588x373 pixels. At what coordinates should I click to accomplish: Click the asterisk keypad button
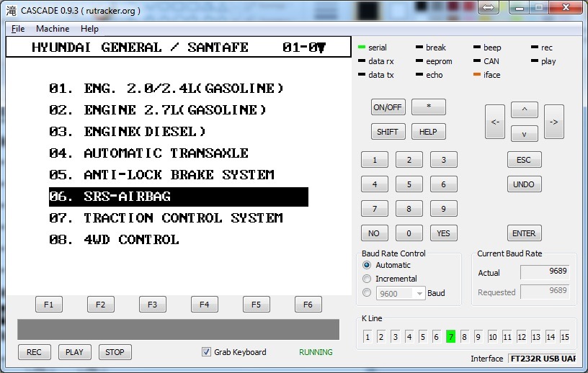pos(428,107)
